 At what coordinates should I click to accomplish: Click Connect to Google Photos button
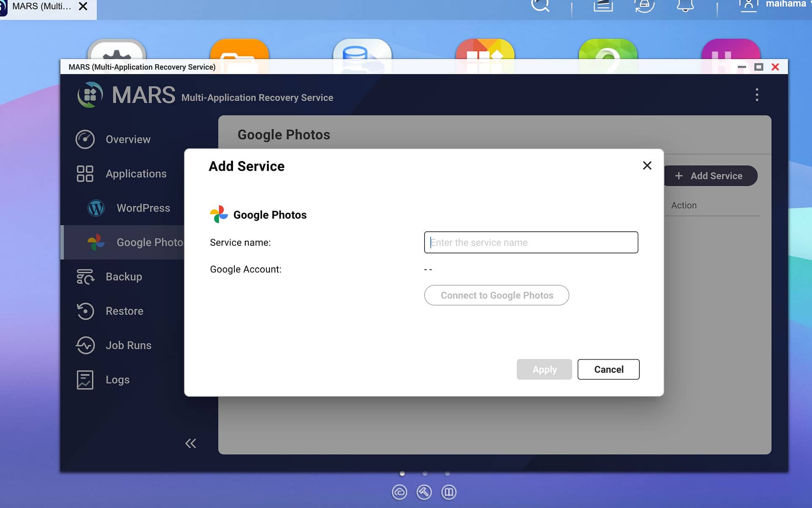click(x=497, y=295)
